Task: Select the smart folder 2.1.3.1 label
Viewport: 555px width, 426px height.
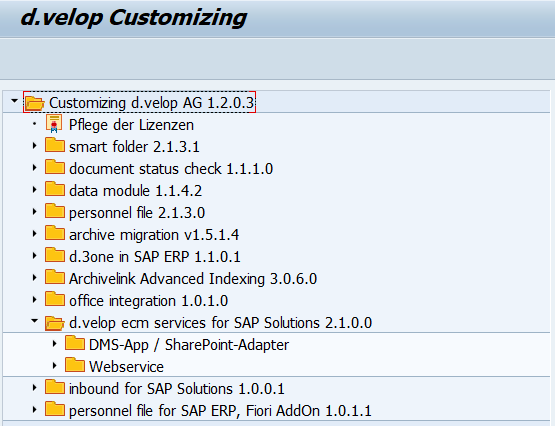Action: coord(134,146)
